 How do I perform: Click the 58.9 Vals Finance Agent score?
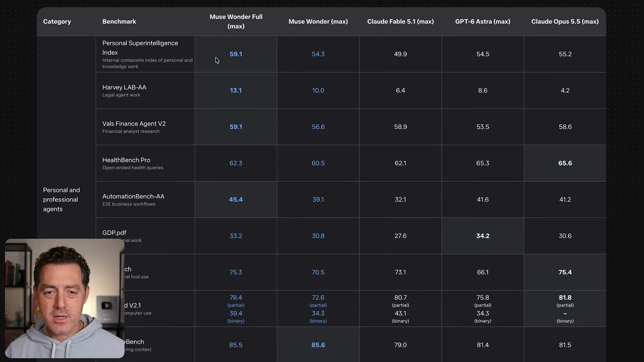pyautogui.click(x=400, y=127)
